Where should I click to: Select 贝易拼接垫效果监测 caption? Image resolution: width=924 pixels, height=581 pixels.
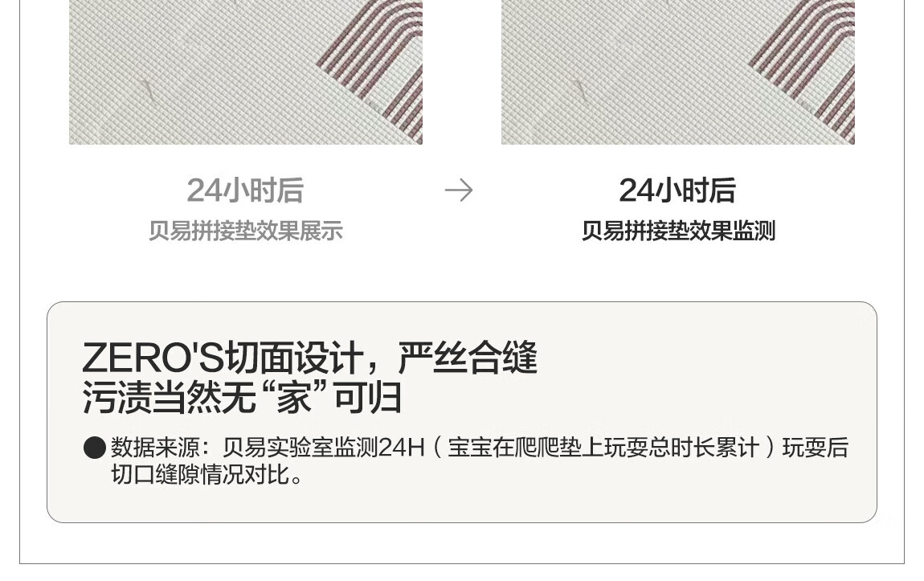677,231
